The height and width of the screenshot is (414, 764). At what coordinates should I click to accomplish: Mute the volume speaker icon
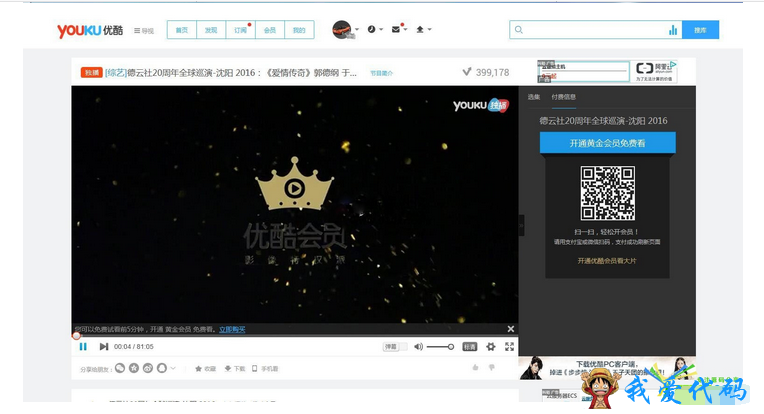(418, 347)
